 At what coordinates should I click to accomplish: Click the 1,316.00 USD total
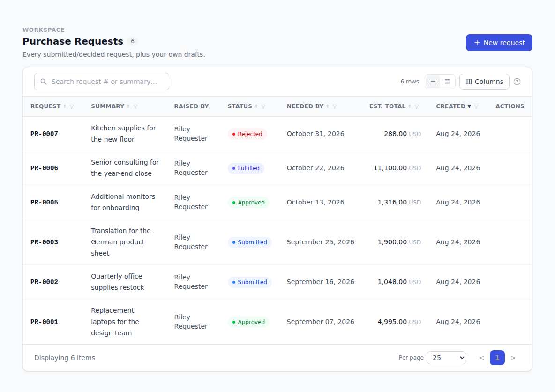coord(399,203)
